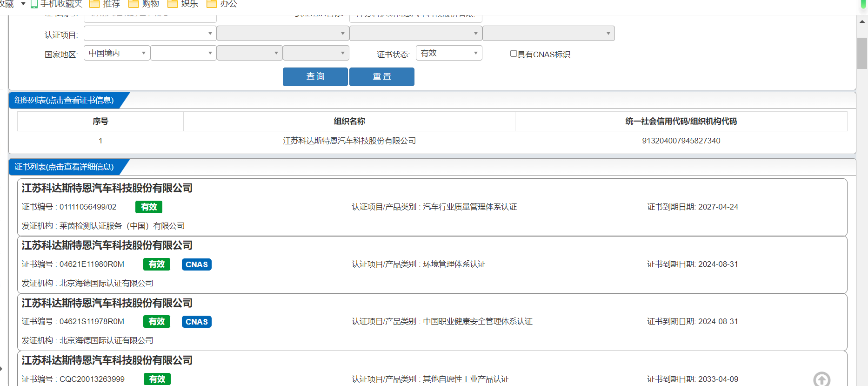The height and width of the screenshot is (386, 868).
Task: Open the 推荐 bookmark folder
Action: point(105,4)
